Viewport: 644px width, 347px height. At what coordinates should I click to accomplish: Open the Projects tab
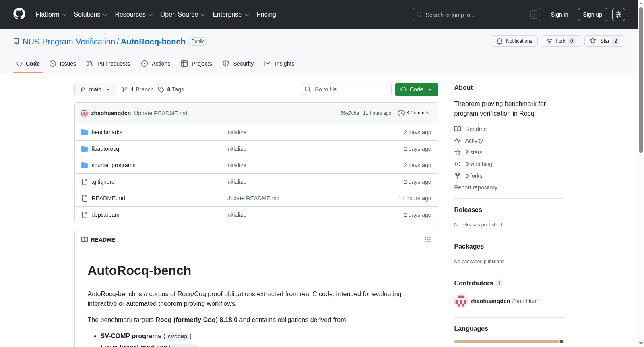tap(196, 64)
